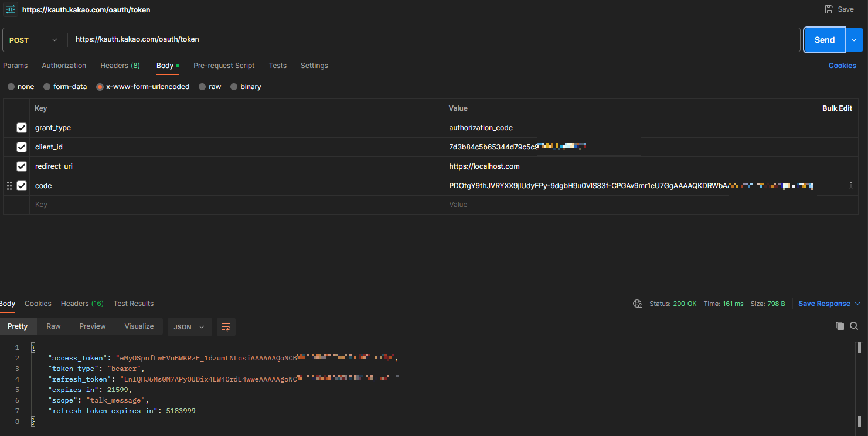Open the Tests tab
This screenshot has height=436, width=868.
coord(278,66)
